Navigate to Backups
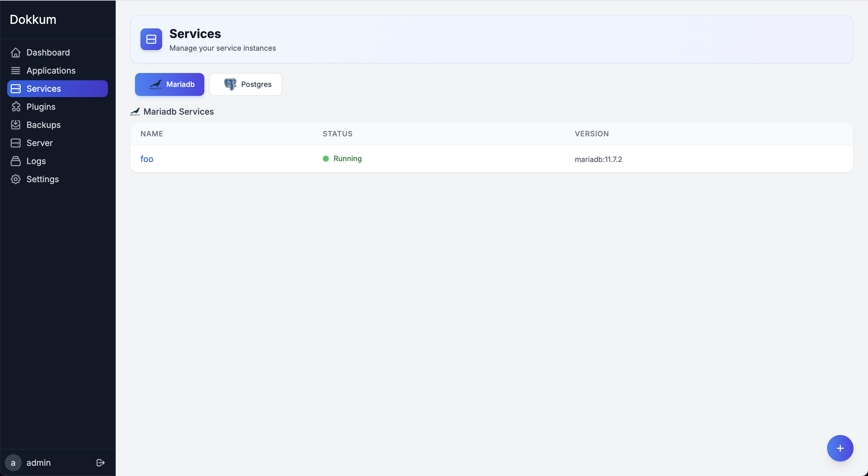The height and width of the screenshot is (476, 868). pyautogui.click(x=58, y=125)
